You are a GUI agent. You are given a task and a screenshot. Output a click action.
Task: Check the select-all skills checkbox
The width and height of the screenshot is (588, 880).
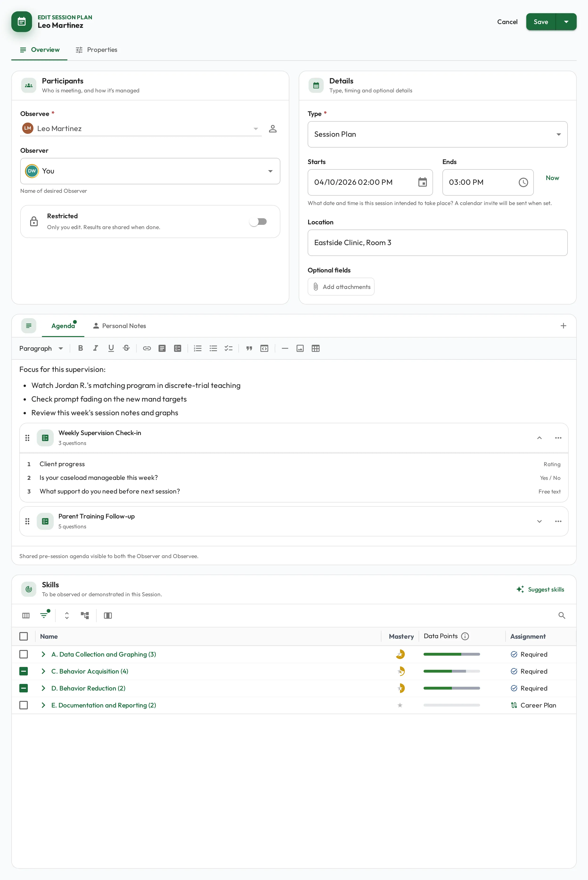pos(24,636)
